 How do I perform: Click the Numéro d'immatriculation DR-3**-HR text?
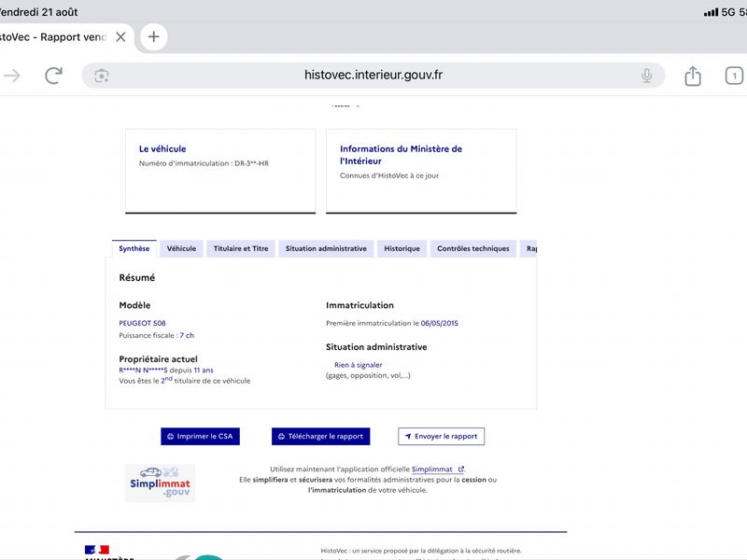204,163
